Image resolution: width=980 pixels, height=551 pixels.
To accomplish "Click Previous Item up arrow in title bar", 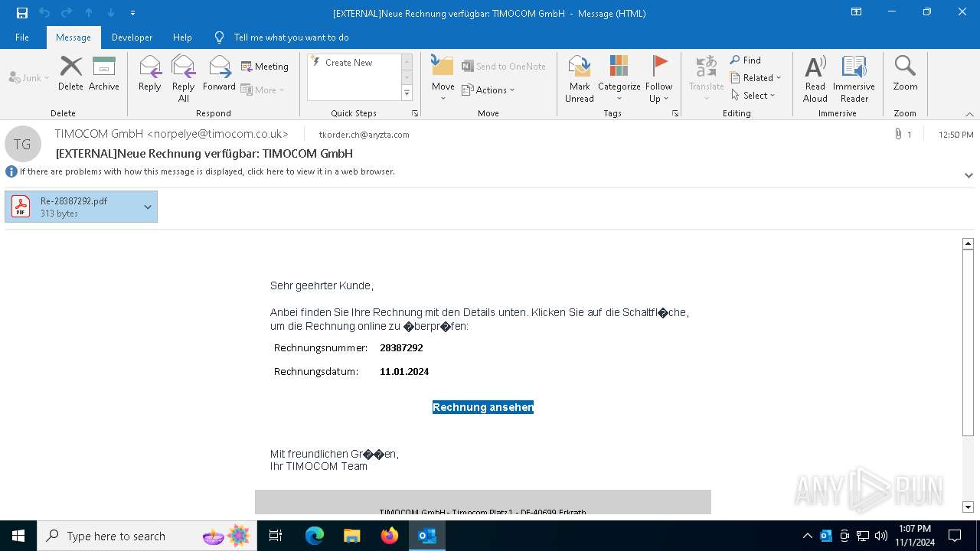I will tap(89, 13).
